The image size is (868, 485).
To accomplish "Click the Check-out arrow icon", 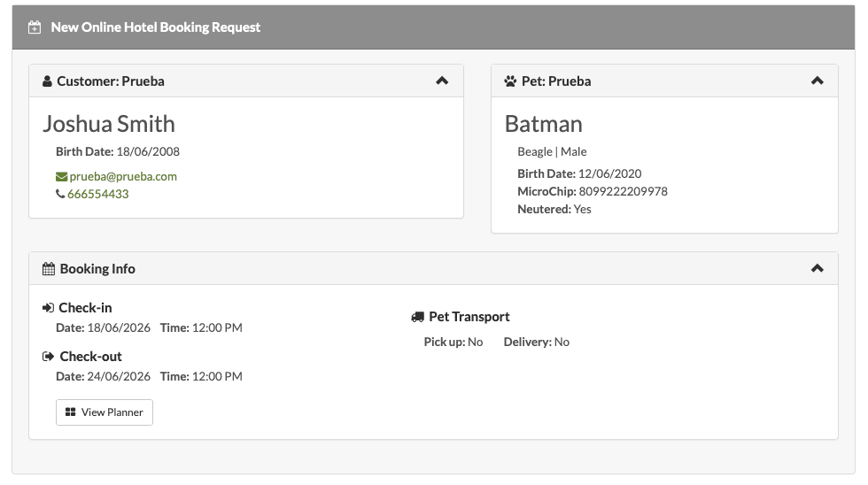I will [48, 356].
